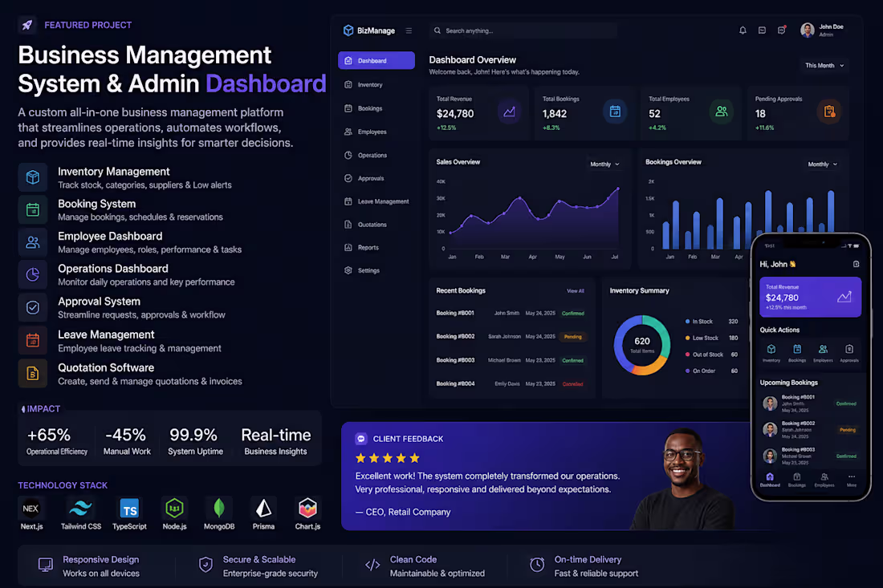Tap phone bottom nav Dashboard tab
This screenshot has height=588, width=883.
(x=770, y=480)
